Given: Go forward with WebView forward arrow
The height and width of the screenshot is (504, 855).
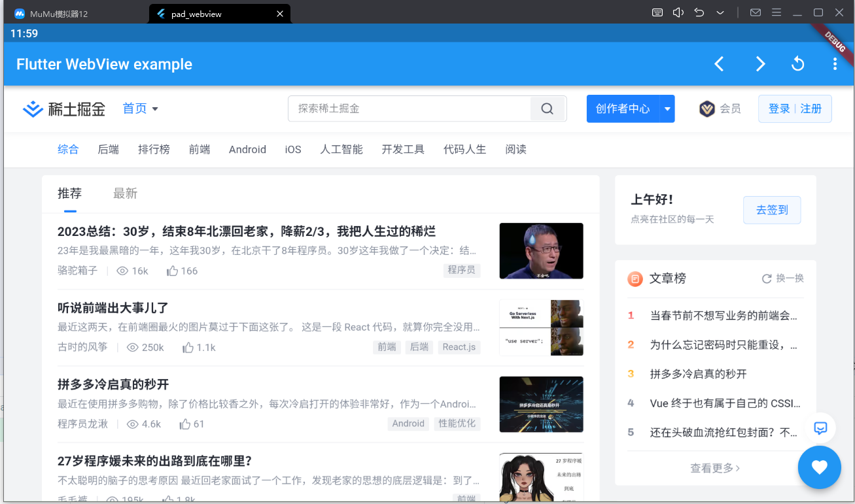Looking at the screenshot, I should (x=760, y=64).
